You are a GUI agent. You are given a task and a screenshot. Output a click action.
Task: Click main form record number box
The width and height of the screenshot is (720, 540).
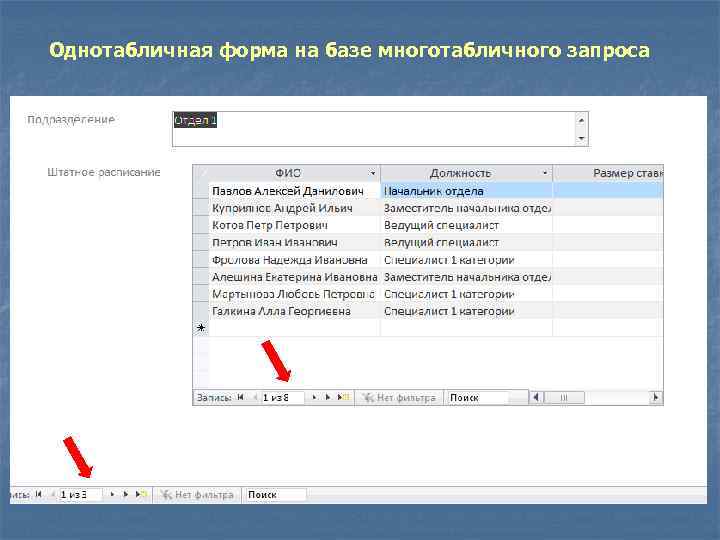click(x=80, y=495)
